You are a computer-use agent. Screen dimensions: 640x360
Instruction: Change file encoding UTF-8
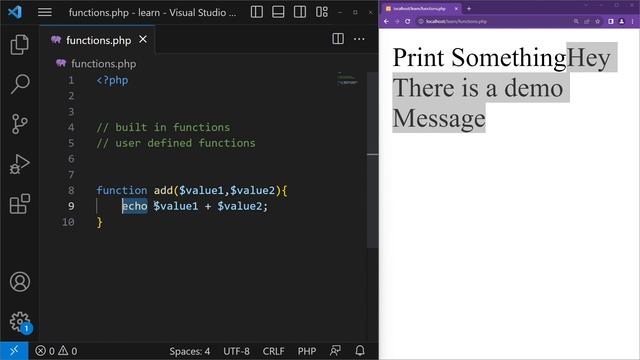(236, 351)
